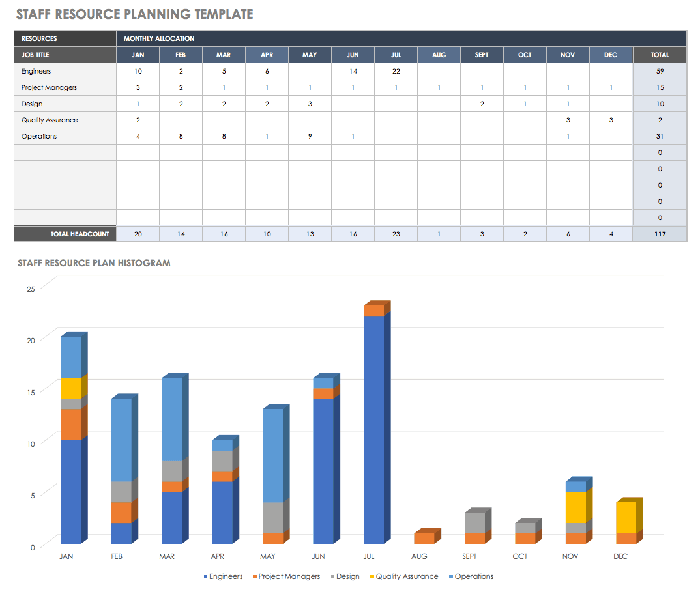Click the Staff Resource Plan Histogram title
This screenshot has width=700, height=594.
(x=94, y=263)
